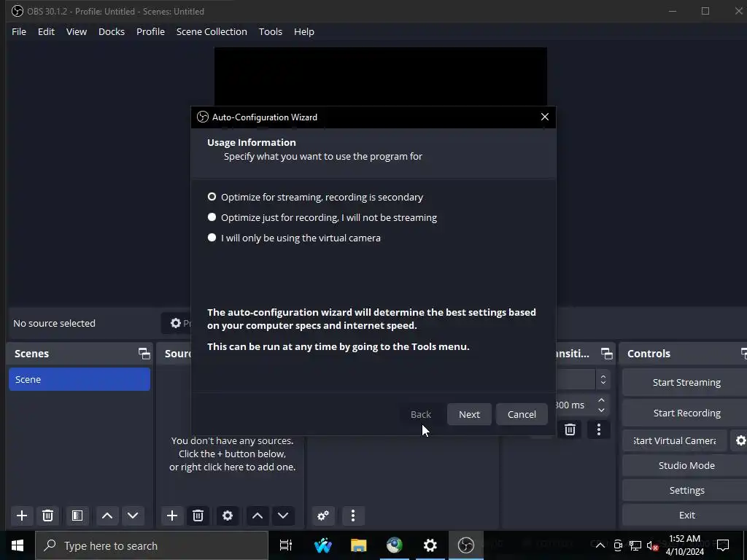The height and width of the screenshot is (560, 747).
Task: Open Task View on taskbar
Action: [286, 545]
